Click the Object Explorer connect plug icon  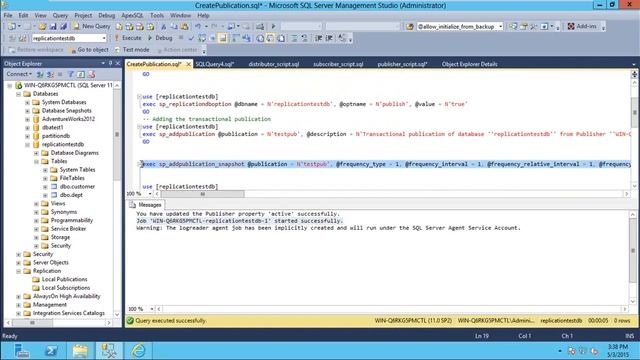pos(40,74)
